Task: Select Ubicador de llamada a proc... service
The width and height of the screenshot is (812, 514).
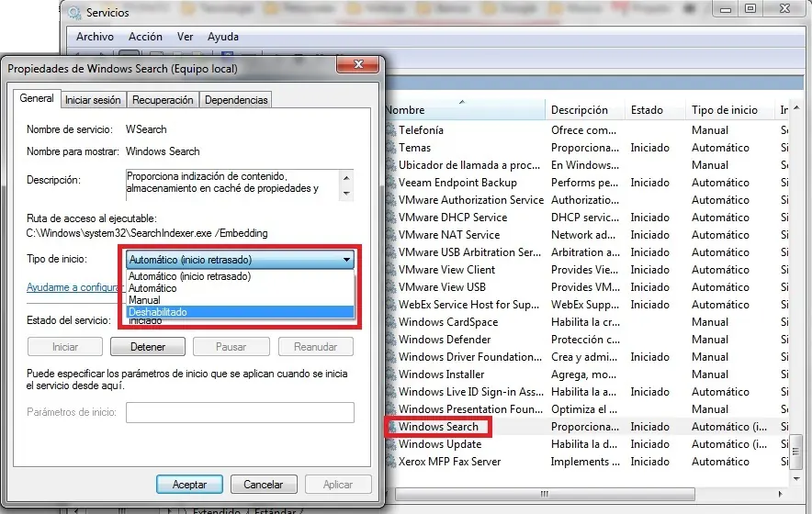Action: 587,165
